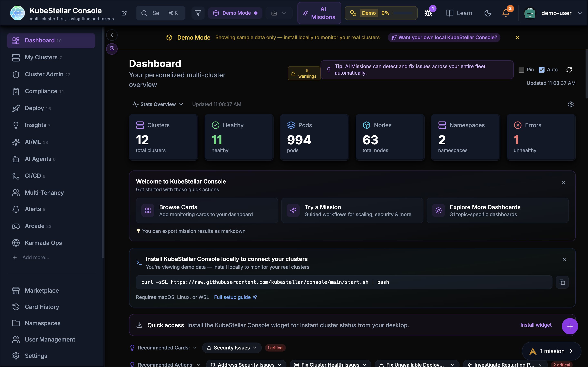Image resolution: width=588 pixels, height=367 pixels.
Task: Go to Compliance in the sidebar
Action: (x=41, y=91)
